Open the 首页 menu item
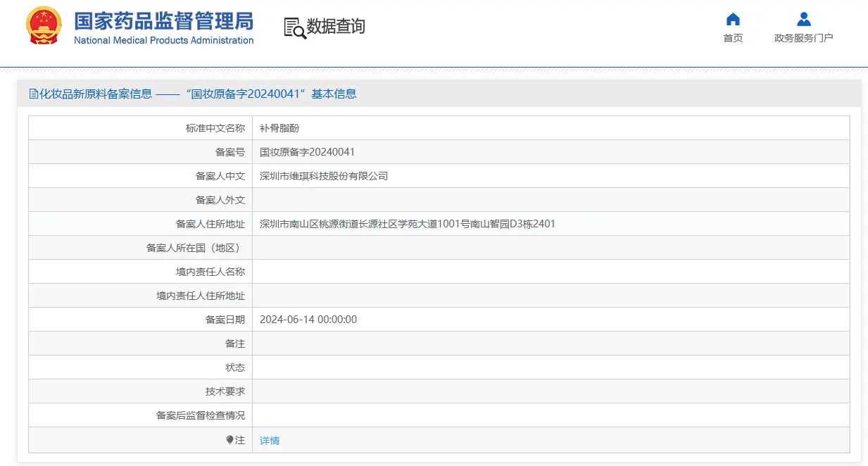 point(733,38)
